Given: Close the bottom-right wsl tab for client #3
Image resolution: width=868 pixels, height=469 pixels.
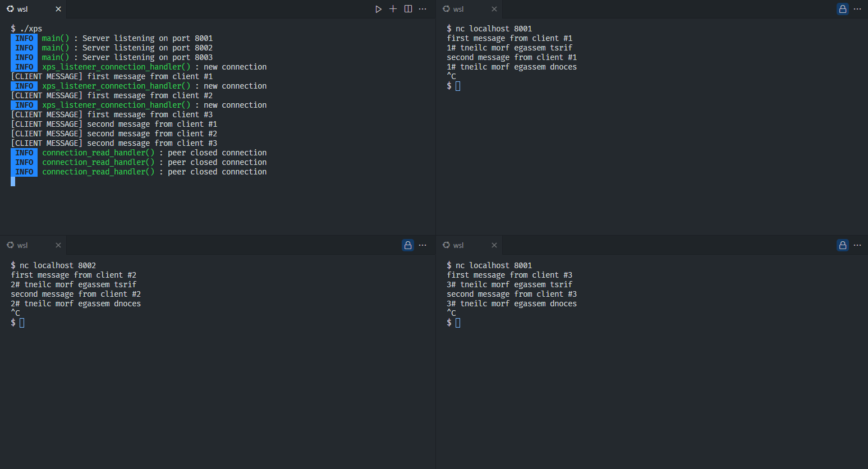Looking at the screenshot, I should (494, 245).
